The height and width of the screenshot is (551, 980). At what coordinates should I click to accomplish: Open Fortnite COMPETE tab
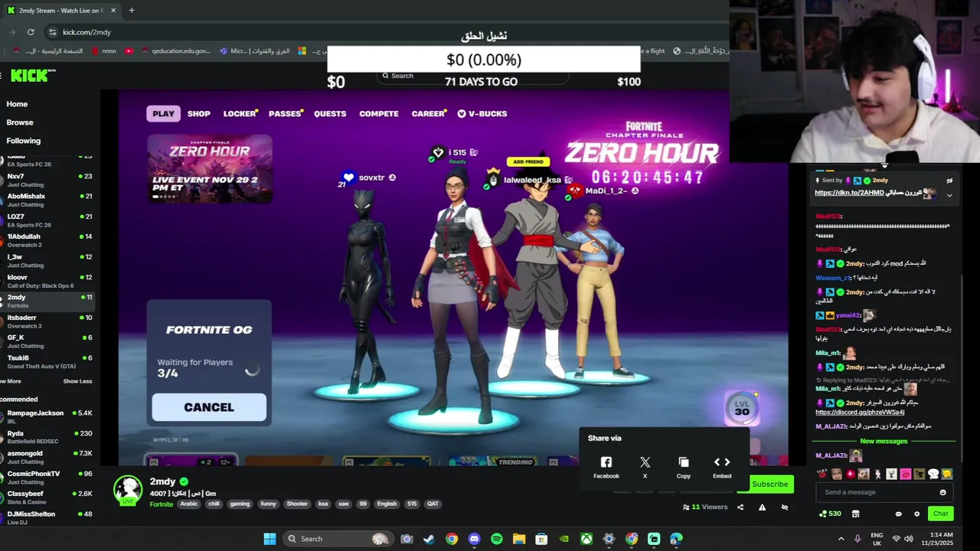coord(379,113)
